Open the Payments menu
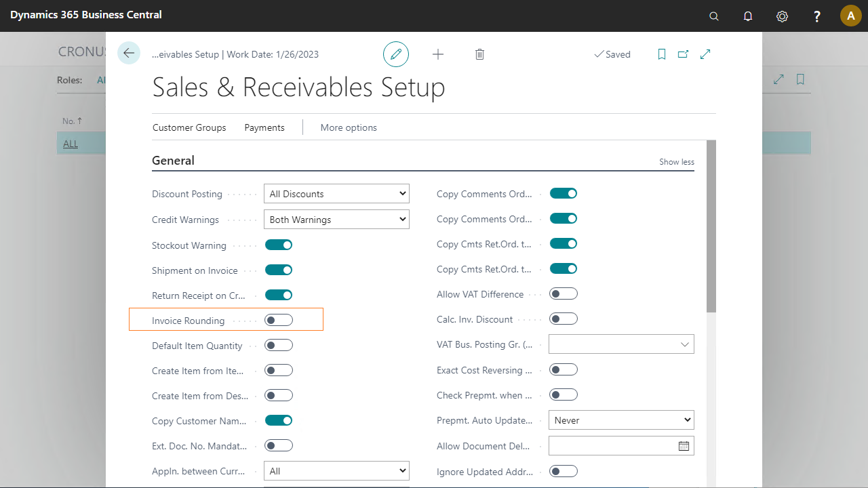 (x=264, y=127)
